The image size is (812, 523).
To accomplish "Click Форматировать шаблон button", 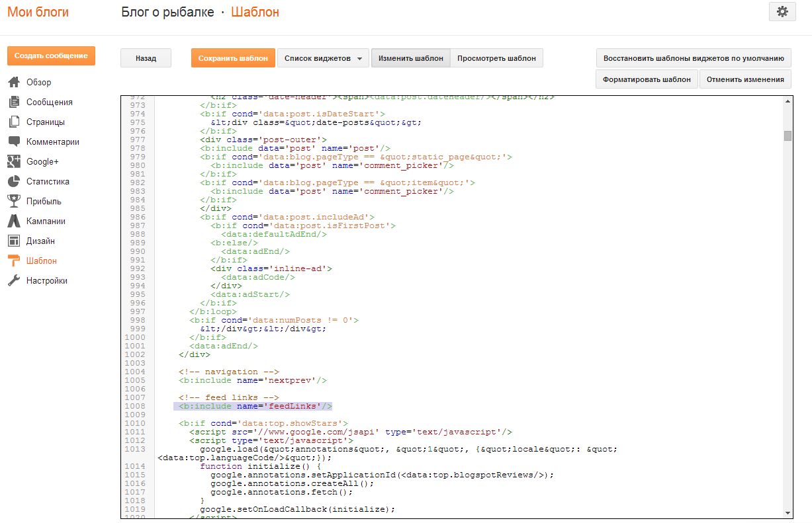I will (x=647, y=79).
